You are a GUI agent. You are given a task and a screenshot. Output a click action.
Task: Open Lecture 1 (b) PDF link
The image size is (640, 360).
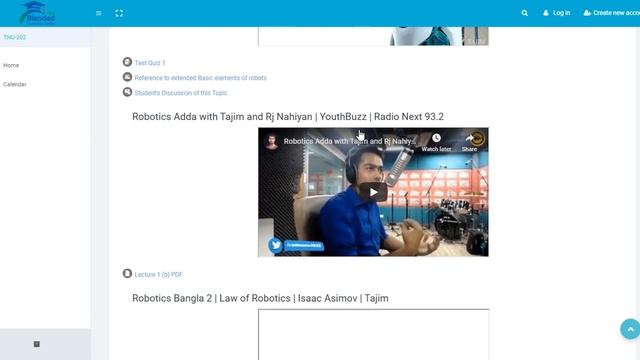[158, 275]
